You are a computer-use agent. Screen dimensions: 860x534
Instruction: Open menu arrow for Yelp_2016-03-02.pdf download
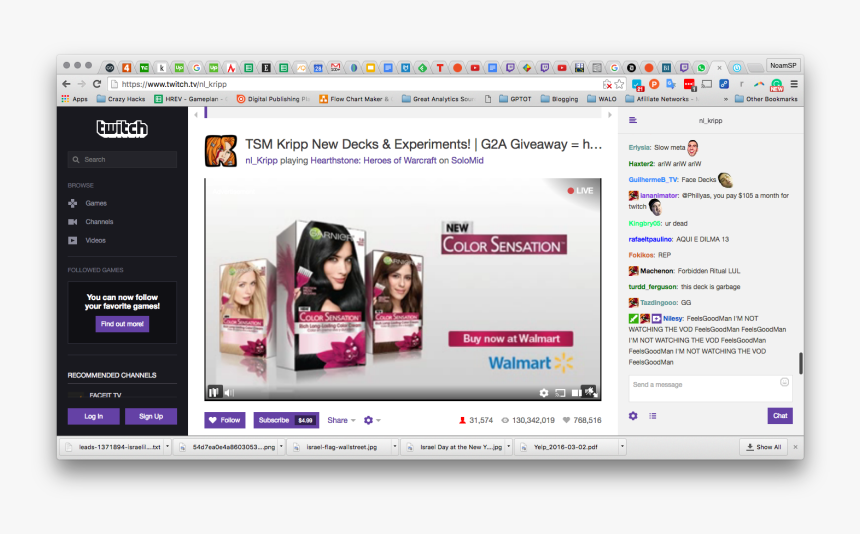pyautogui.click(x=622, y=447)
